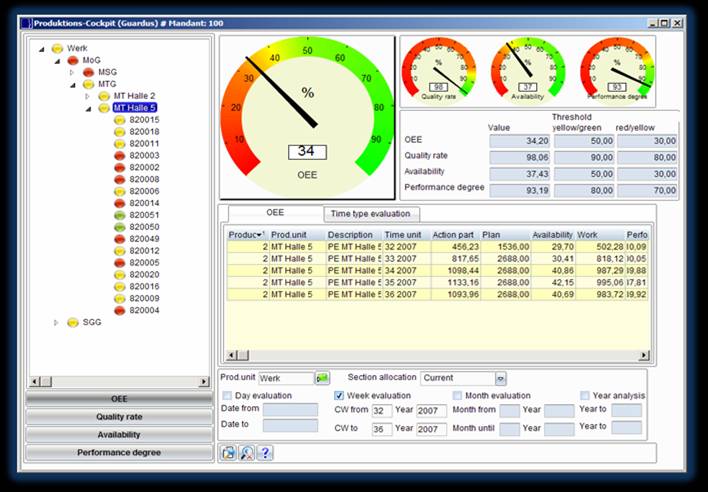Click the Availability button

pos(119,435)
